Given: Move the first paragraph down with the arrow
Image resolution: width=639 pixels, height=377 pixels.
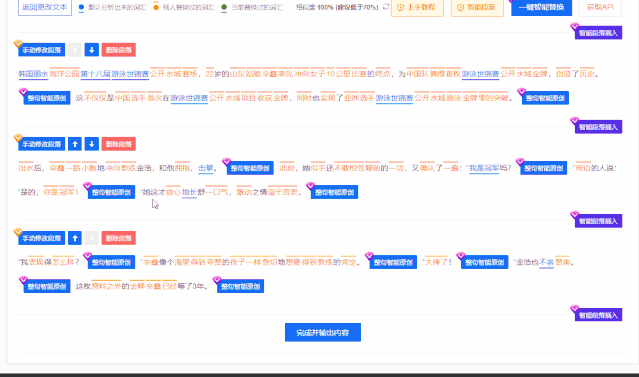Looking at the screenshot, I should click(x=92, y=50).
